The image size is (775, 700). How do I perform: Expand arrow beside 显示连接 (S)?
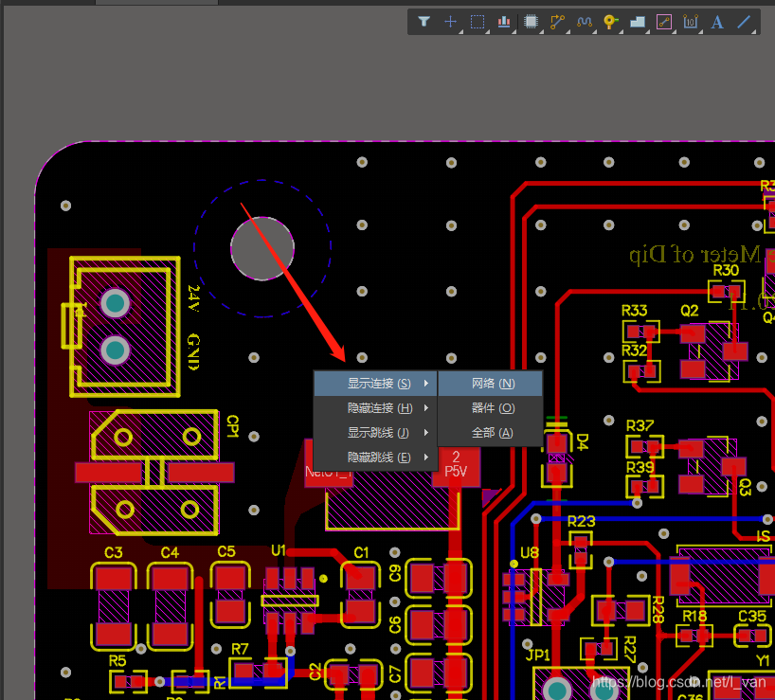click(426, 384)
